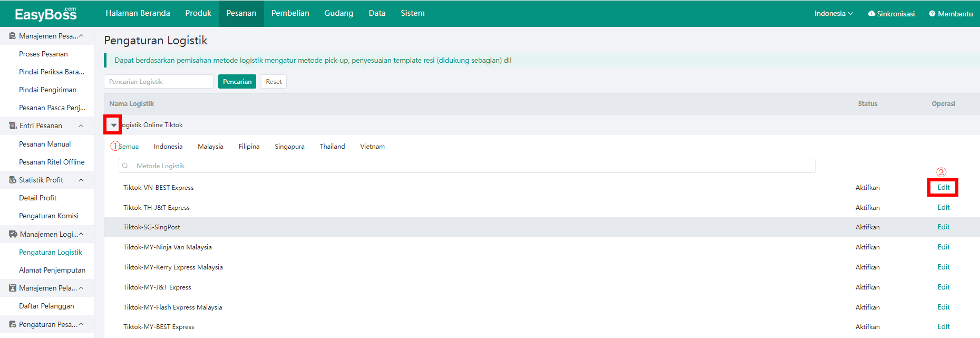
Task: Open the Data menu
Action: (377, 13)
